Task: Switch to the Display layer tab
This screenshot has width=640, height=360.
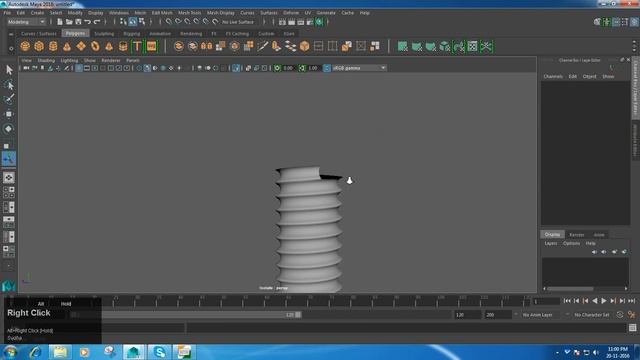Action: (552, 235)
